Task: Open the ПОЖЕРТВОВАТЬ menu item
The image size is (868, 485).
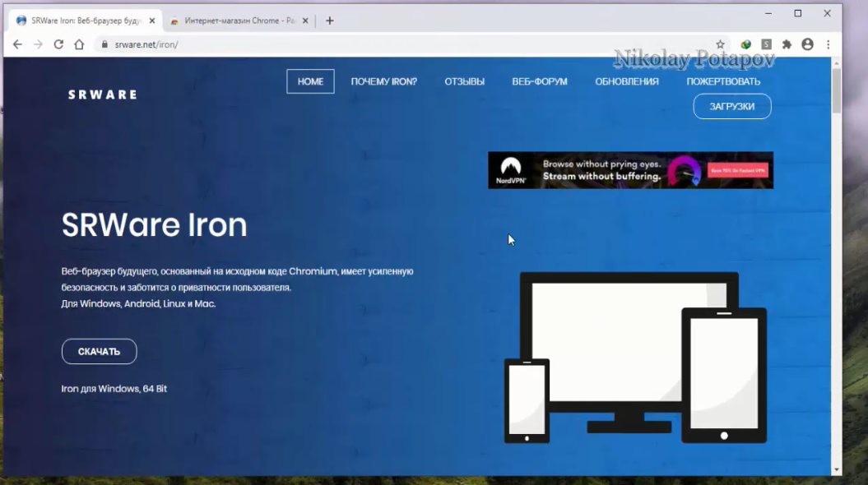Action: tap(723, 81)
